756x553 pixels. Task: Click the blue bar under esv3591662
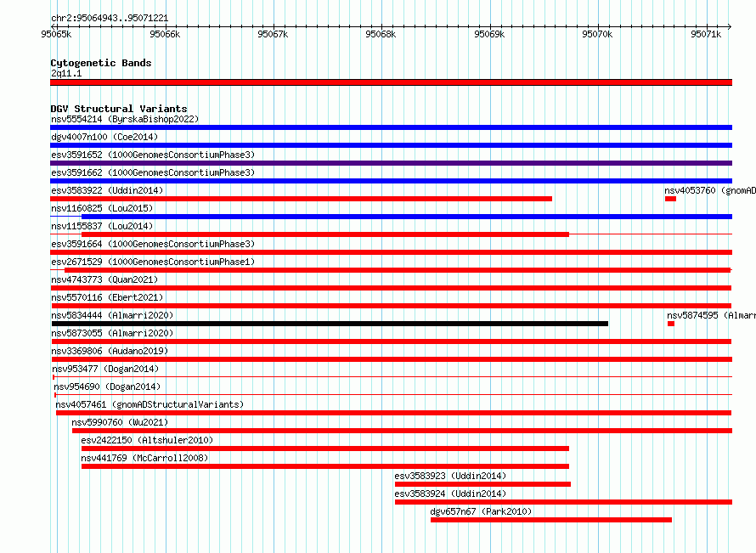click(391, 181)
